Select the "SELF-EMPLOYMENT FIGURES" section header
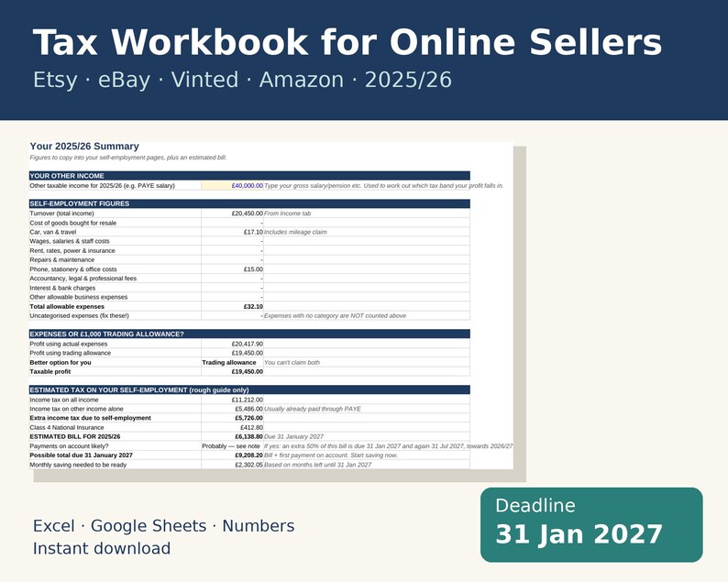The width and height of the screenshot is (728, 582). (x=249, y=203)
